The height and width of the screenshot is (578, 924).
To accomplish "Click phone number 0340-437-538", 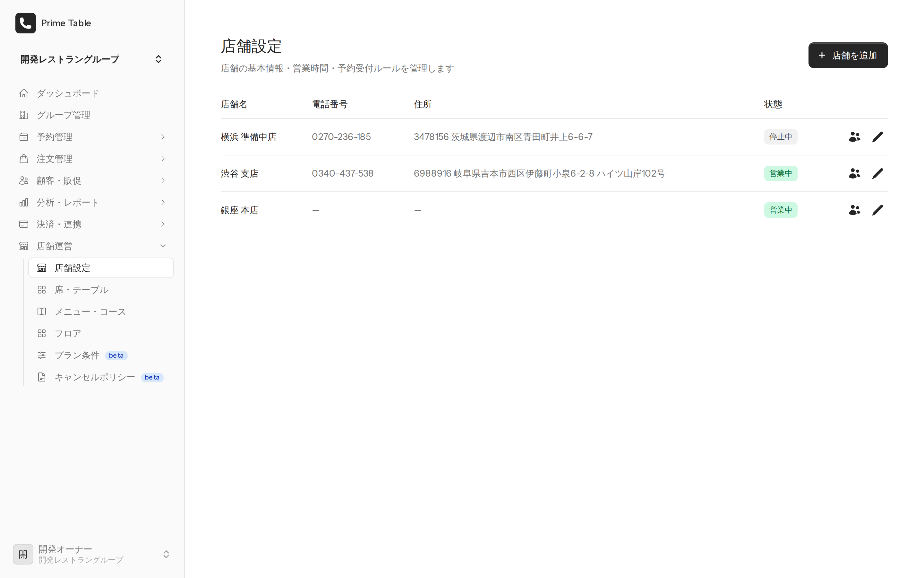I will [x=343, y=173].
